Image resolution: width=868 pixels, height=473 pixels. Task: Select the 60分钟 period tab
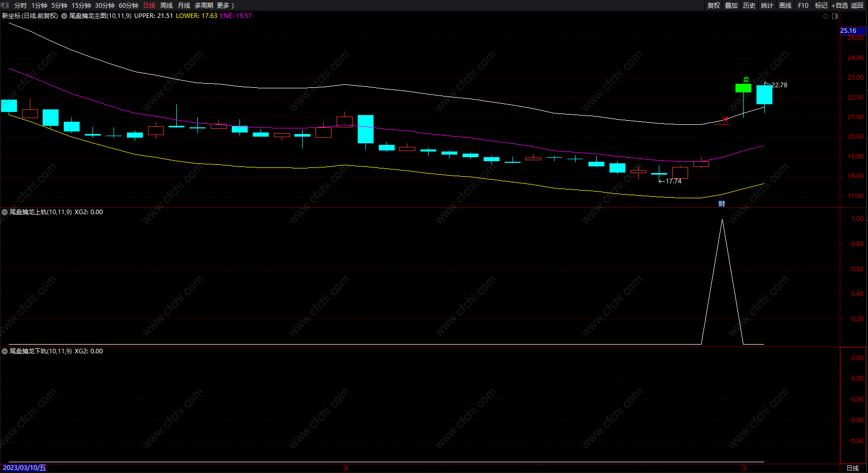(128, 5)
